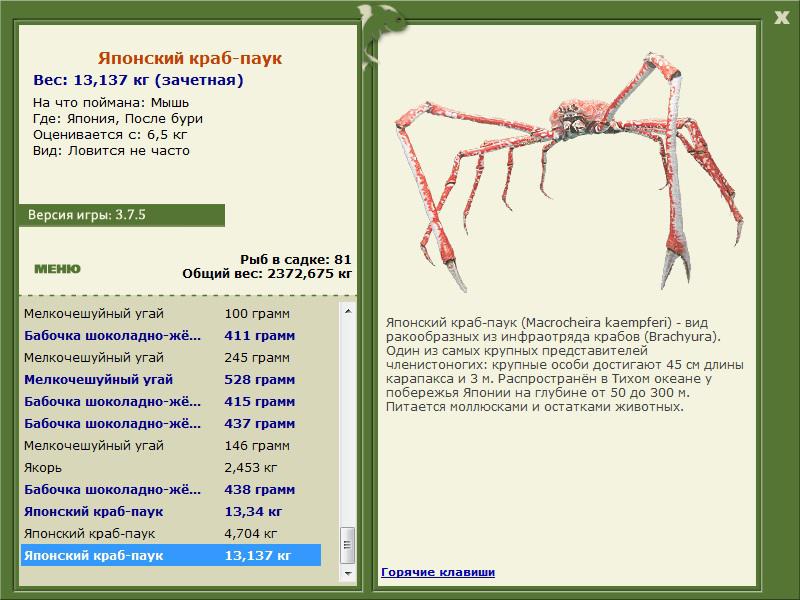Click the Где: Япония, После бури line
The height and width of the screenshot is (600, 800).
(118, 118)
